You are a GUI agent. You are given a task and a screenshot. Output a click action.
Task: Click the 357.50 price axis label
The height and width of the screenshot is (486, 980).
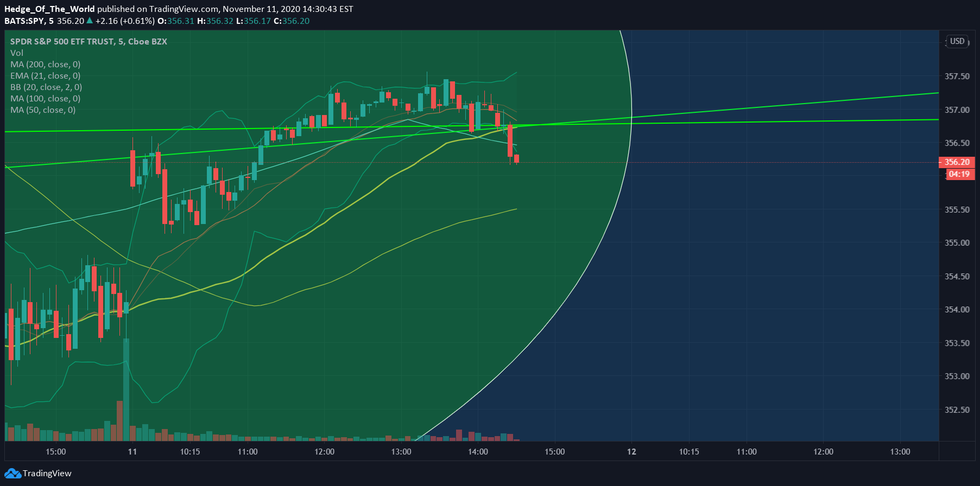tap(957, 76)
